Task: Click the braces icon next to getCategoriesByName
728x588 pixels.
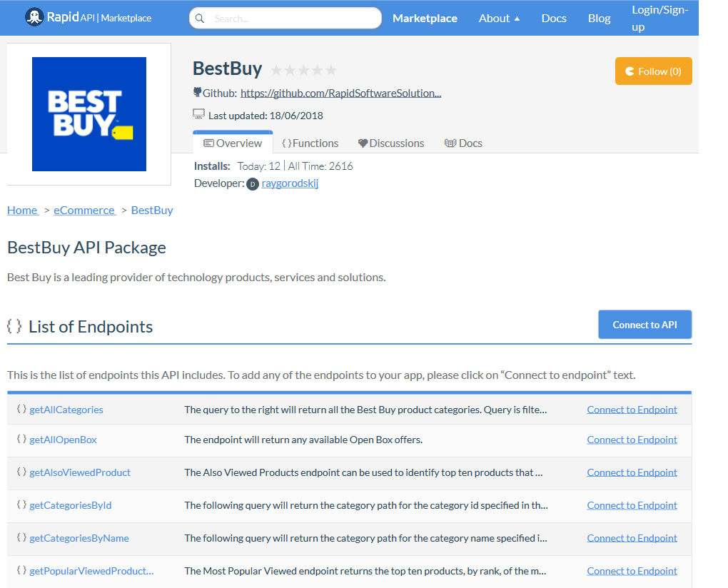Action: (21, 537)
